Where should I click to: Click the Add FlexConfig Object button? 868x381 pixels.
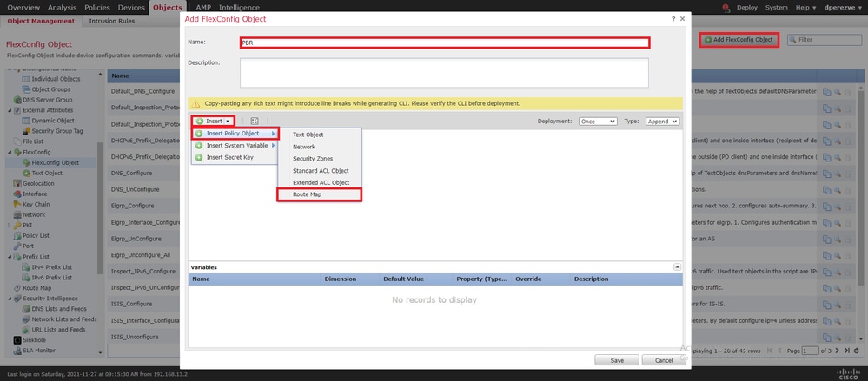click(739, 40)
